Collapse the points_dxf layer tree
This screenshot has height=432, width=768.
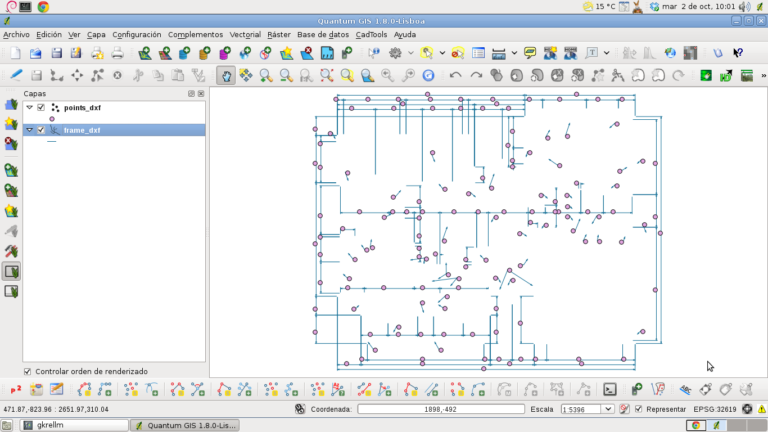[x=29, y=107]
